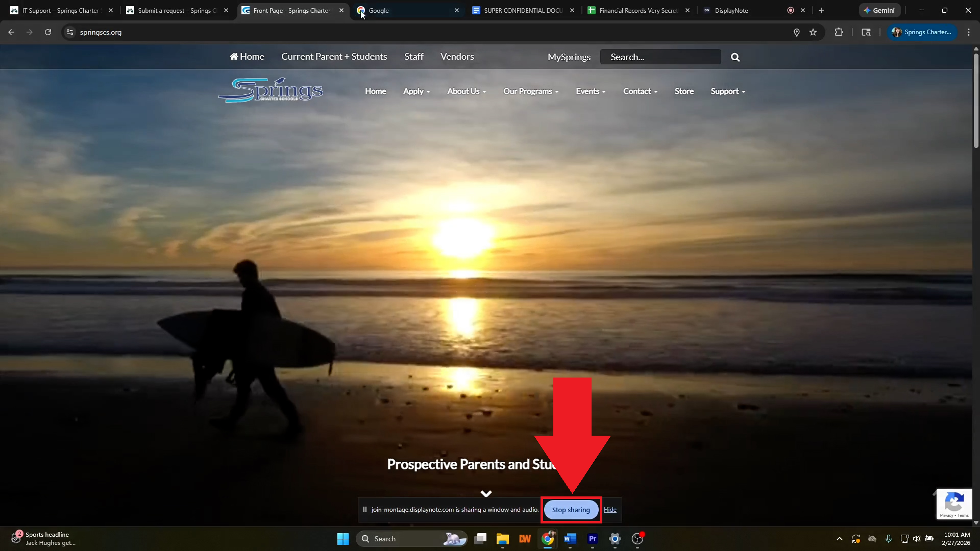
Task: Expand the Our Programs dropdown
Action: (x=530, y=91)
